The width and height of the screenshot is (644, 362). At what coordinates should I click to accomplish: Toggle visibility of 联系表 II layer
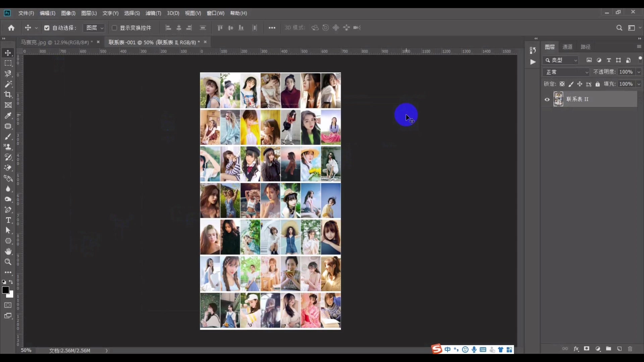tap(547, 99)
